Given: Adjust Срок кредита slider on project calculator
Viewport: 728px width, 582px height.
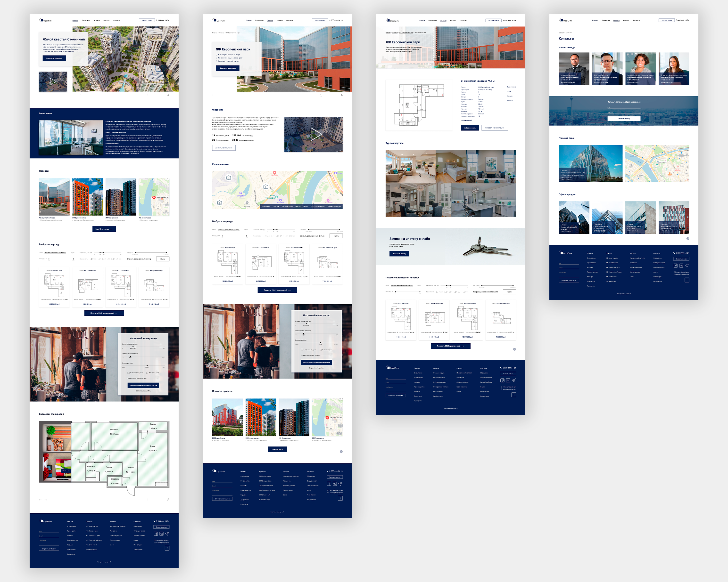Looking at the screenshot, I should pyautogui.click(x=321, y=343).
